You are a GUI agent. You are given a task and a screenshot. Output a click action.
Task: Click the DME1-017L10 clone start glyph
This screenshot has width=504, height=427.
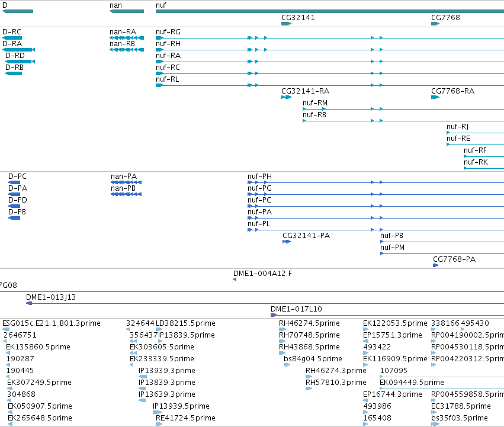click(274, 315)
